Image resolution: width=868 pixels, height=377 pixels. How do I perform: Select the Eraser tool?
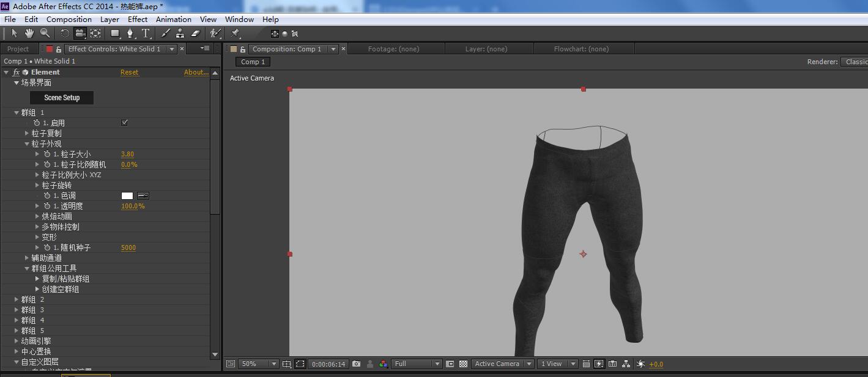tap(195, 33)
